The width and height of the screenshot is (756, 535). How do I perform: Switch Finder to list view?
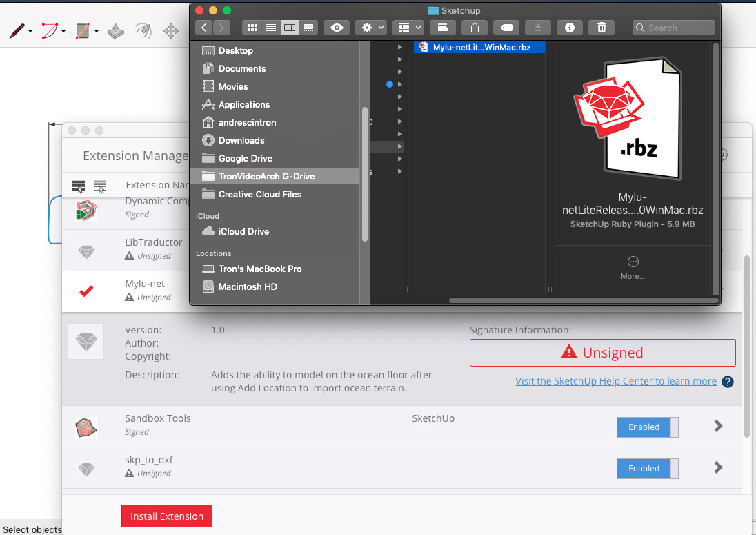[x=271, y=28]
